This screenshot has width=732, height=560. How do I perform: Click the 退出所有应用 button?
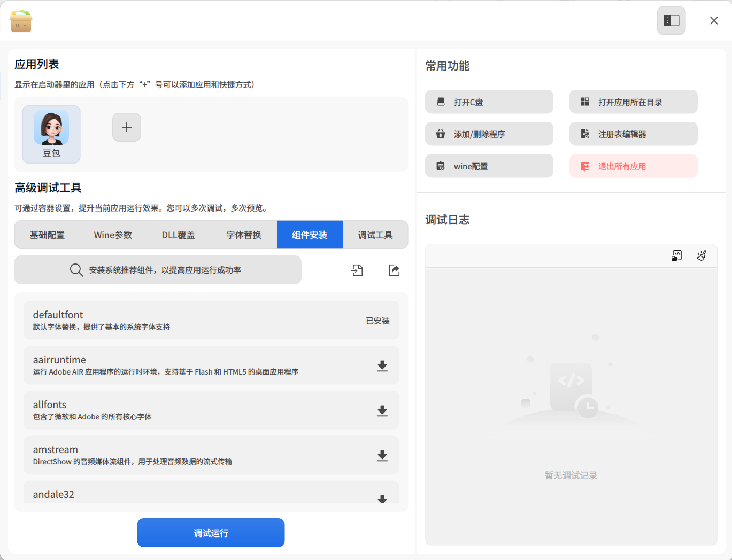pos(634,166)
